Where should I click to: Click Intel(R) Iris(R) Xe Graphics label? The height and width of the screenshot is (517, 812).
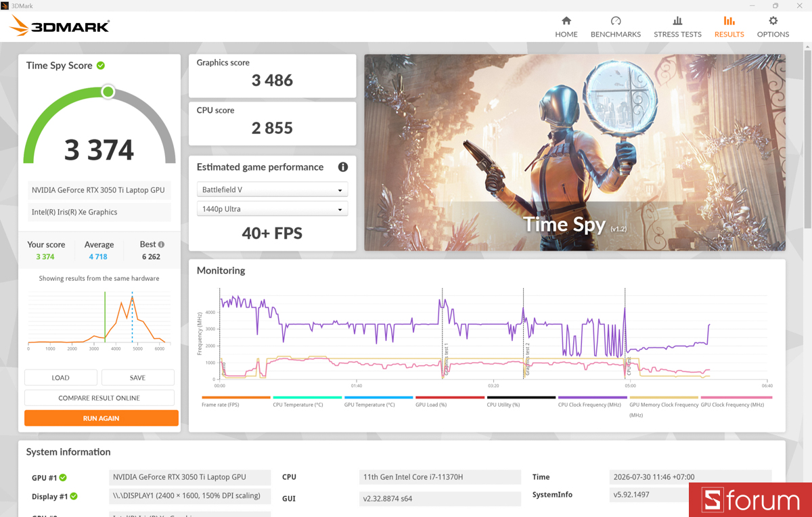coord(98,212)
